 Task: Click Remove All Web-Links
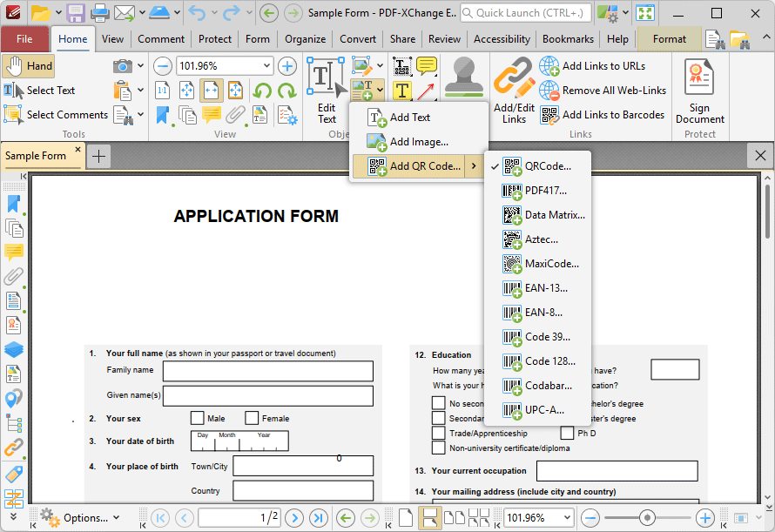[603, 91]
